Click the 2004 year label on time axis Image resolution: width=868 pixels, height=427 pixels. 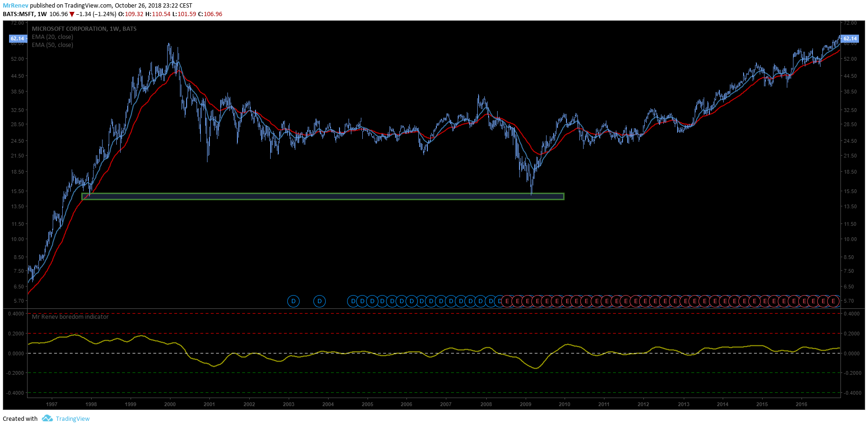pos(328,404)
